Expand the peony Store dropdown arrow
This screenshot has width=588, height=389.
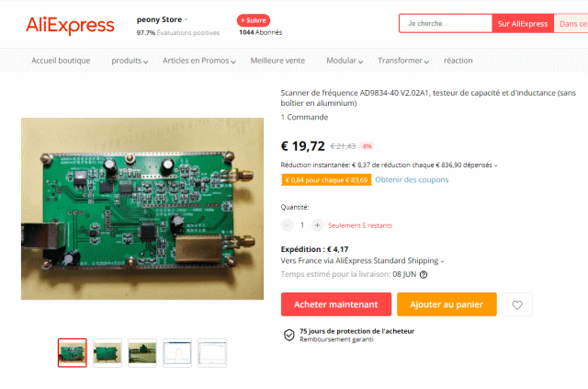point(187,19)
